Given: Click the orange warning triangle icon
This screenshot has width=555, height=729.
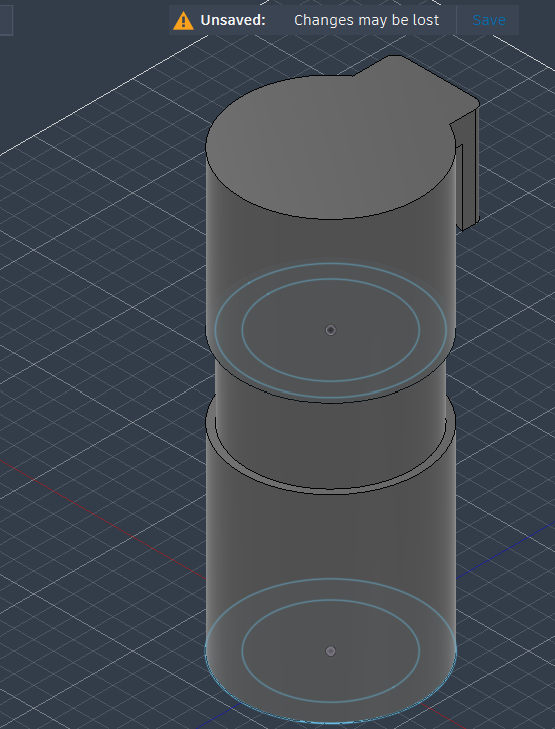Looking at the screenshot, I should pos(183,20).
